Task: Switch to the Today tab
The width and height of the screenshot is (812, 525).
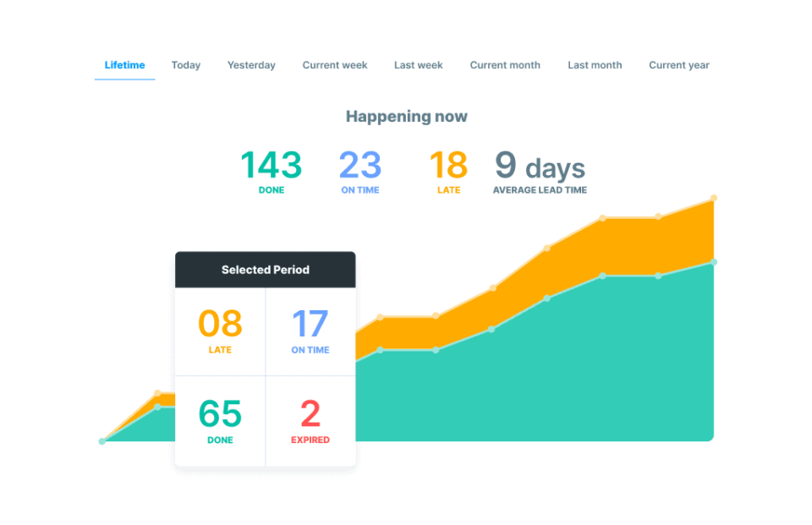Action: [x=185, y=65]
